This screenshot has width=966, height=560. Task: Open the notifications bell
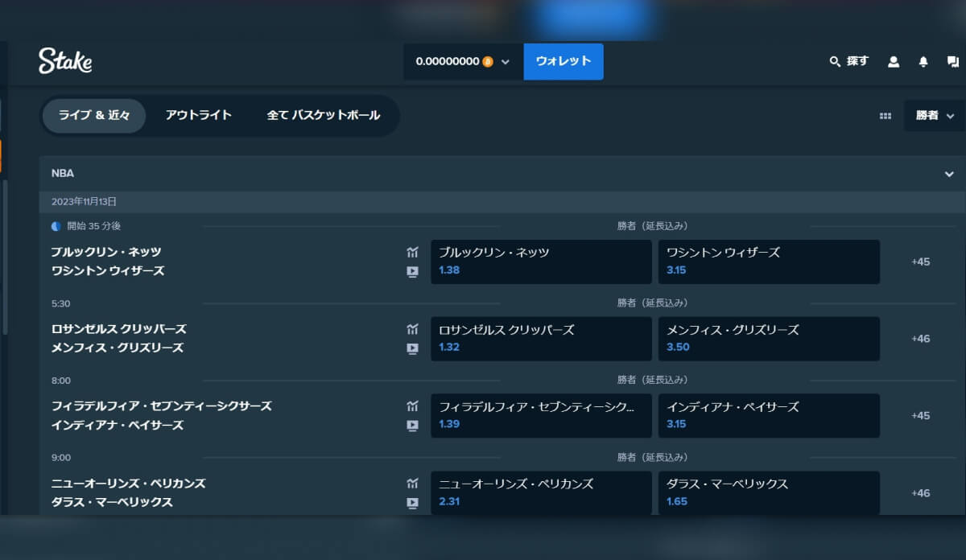(x=923, y=61)
